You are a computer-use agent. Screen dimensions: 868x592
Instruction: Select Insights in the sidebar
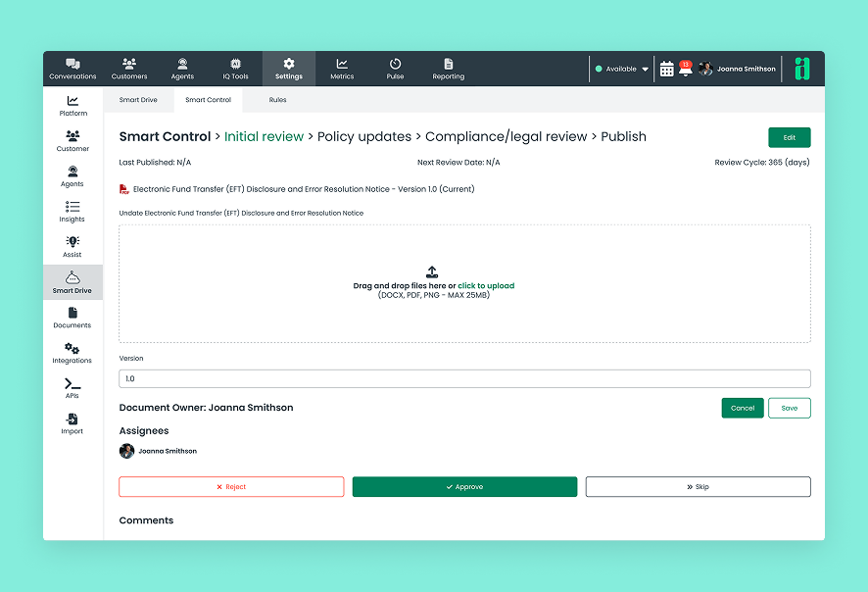pyautogui.click(x=72, y=212)
